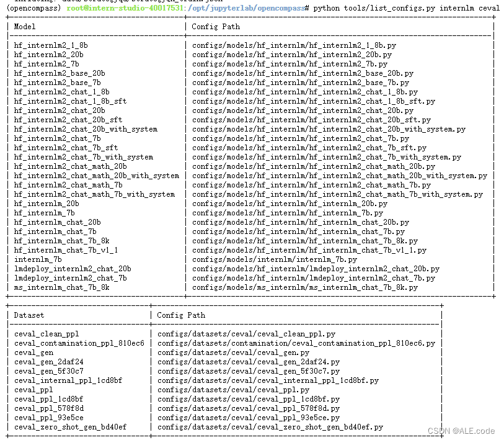This screenshot has height=440, width=504.
Task: Click hf_internlm_chat_7b_v1_1 model name
Action: [x=66, y=251]
